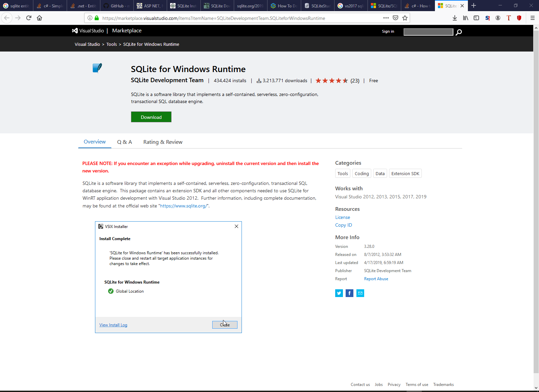This screenshot has width=539, height=392.
Task: Open the Marketplace header link
Action: pos(127,31)
